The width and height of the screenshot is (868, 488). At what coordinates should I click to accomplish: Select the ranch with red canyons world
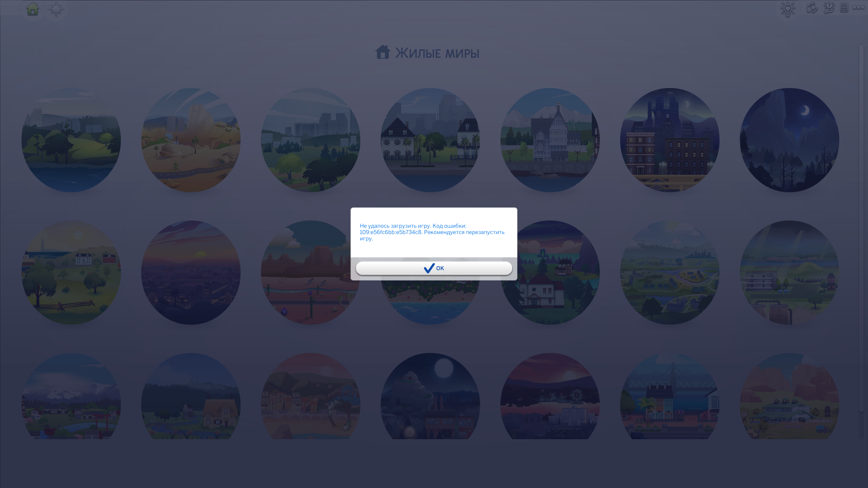[x=790, y=396]
